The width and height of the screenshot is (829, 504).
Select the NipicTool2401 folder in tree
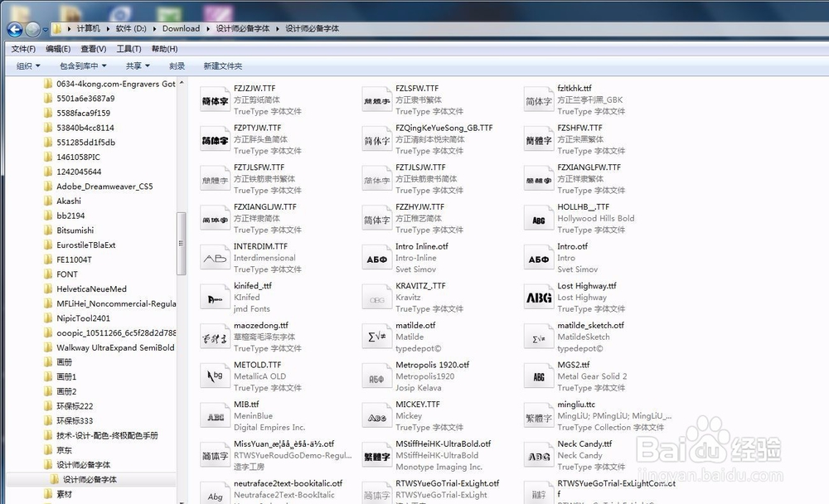click(x=84, y=318)
